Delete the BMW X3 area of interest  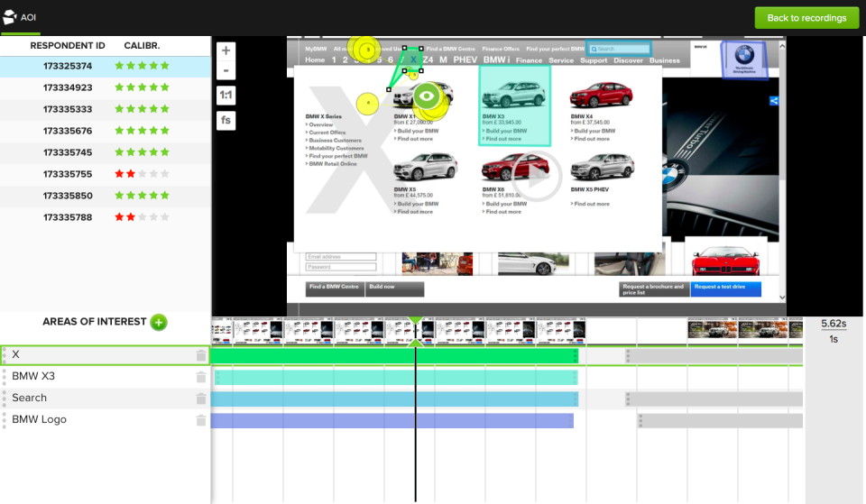201,377
